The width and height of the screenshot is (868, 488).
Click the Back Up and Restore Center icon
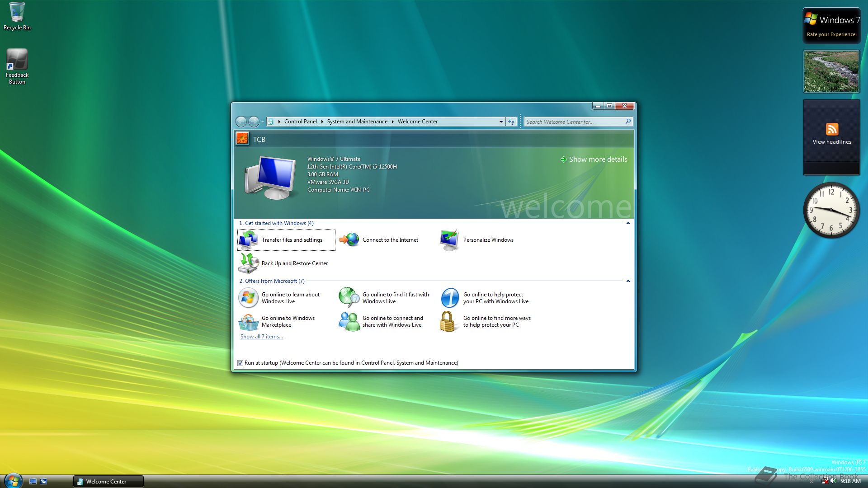[x=249, y=263]
